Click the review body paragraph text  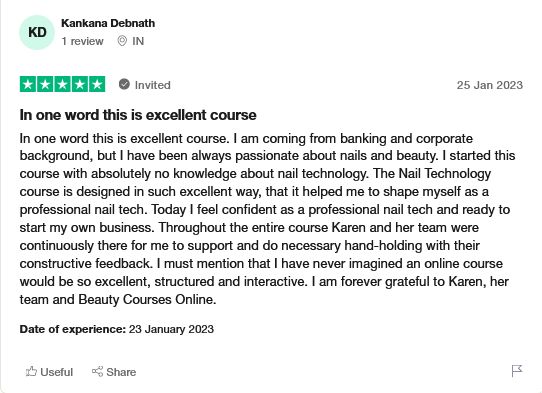pos(267,219)
